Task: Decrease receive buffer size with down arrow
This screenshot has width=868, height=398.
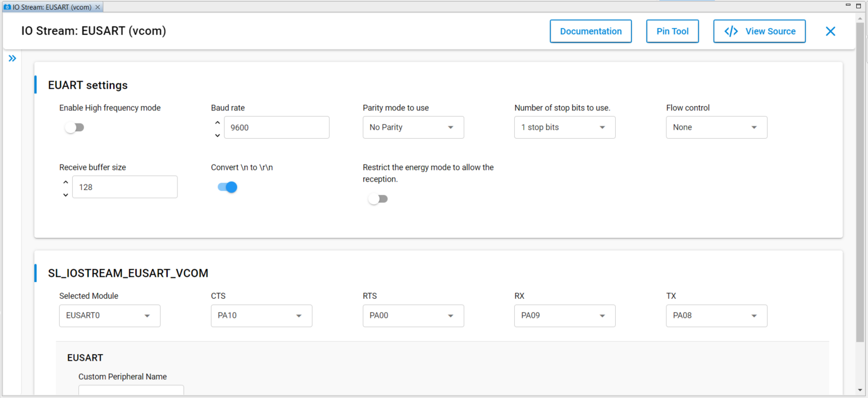Action: point(65,194)
